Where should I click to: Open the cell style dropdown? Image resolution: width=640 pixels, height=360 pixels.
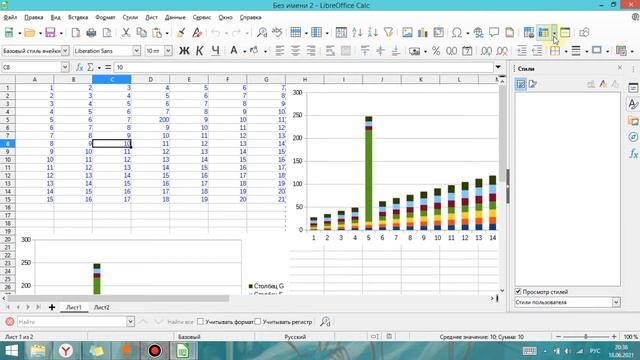(x=65, y=51)
